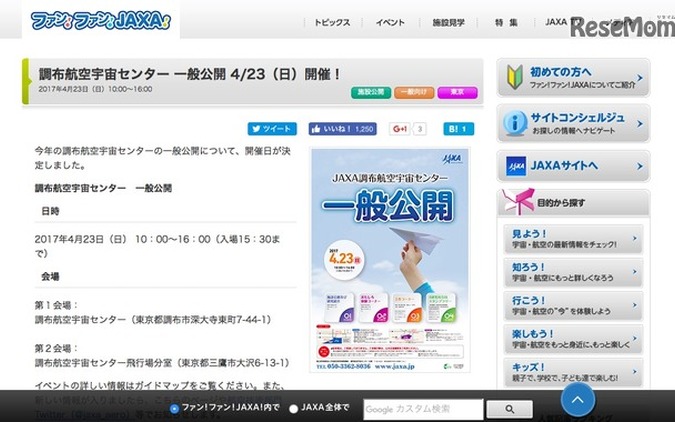
Task: Open the ファン!ファン!JAXA! logo home link
Action: pos(101,20)
